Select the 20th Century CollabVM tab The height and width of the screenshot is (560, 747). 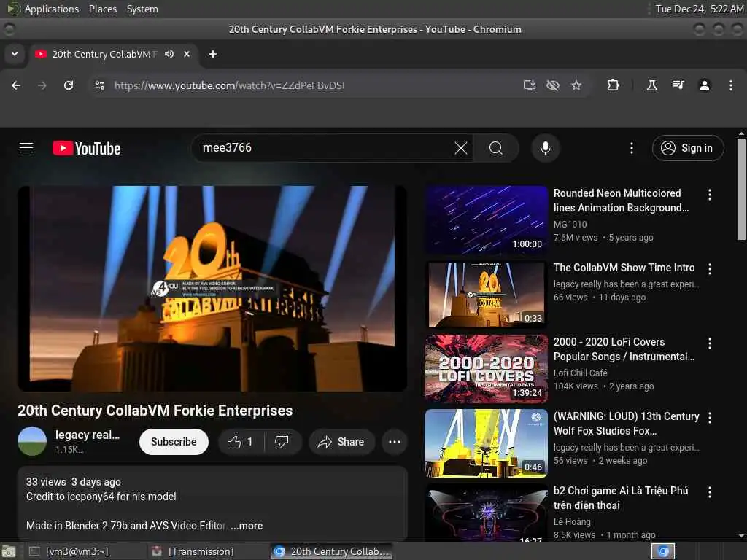104,54
